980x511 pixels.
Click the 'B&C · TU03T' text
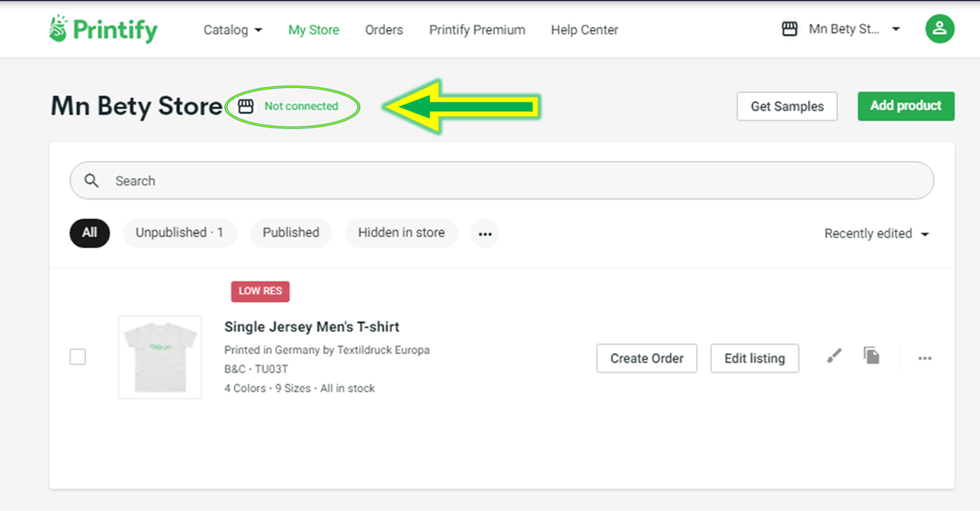click(x=256, y=369)
